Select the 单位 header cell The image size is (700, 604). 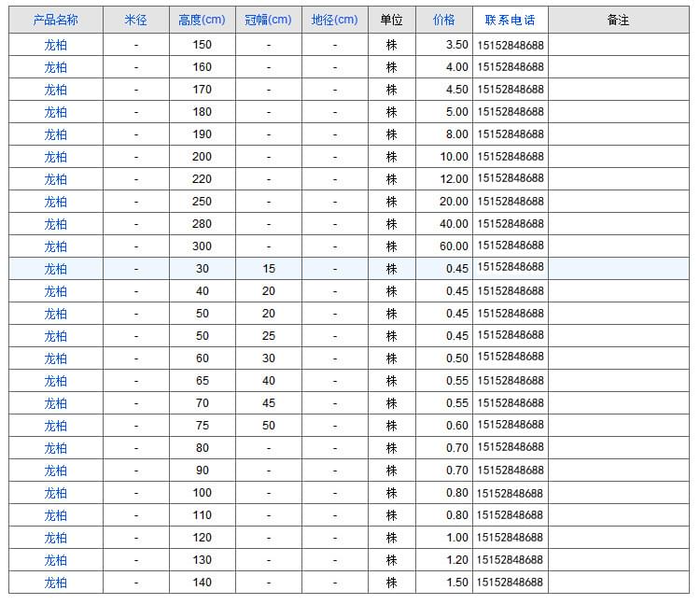[x=391, y=21]
